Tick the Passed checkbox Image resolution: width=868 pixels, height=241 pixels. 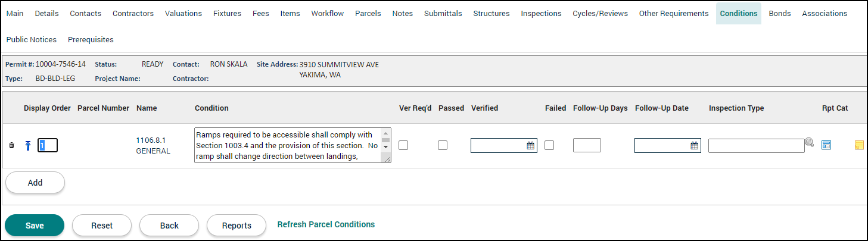(x=443, y=145)
